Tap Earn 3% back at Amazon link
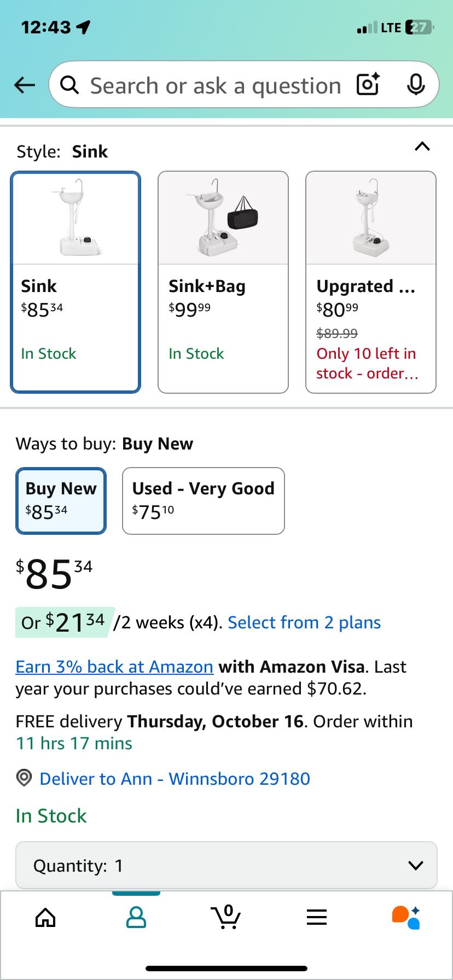The image size is (453, 980). pos(114,667)
